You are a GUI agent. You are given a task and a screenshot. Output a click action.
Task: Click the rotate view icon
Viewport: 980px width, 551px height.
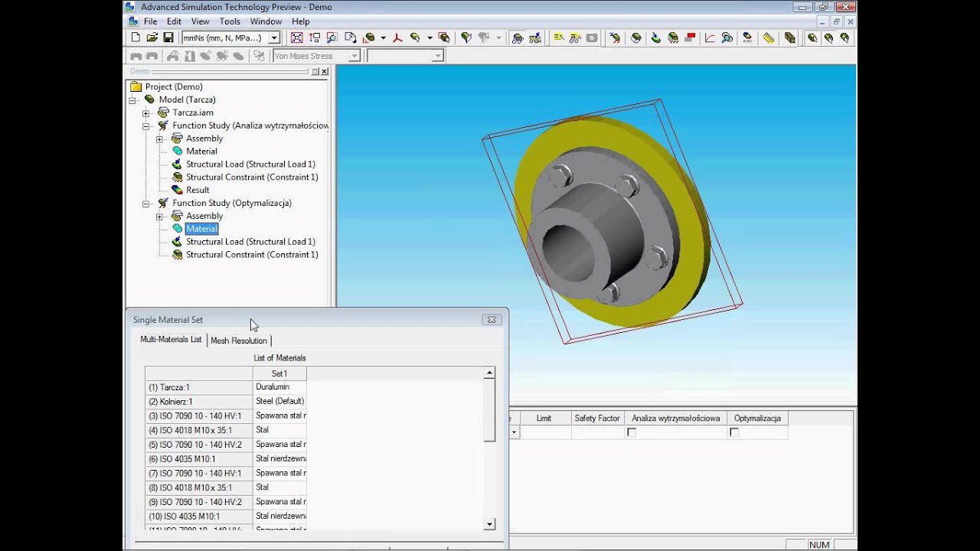[x=351, y=37]
